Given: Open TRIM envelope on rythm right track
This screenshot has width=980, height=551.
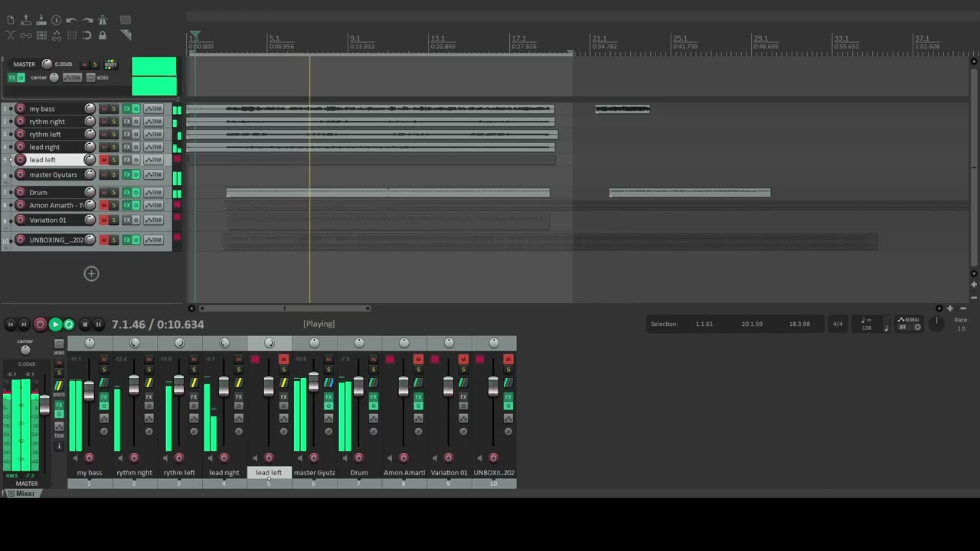Looking at the screenshot, I should click(154, 122).
